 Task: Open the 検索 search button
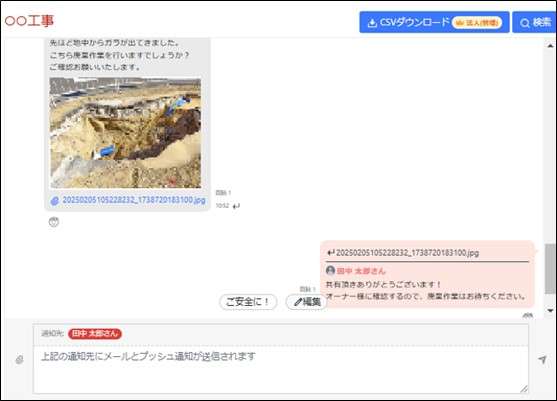tap(534, 22)
